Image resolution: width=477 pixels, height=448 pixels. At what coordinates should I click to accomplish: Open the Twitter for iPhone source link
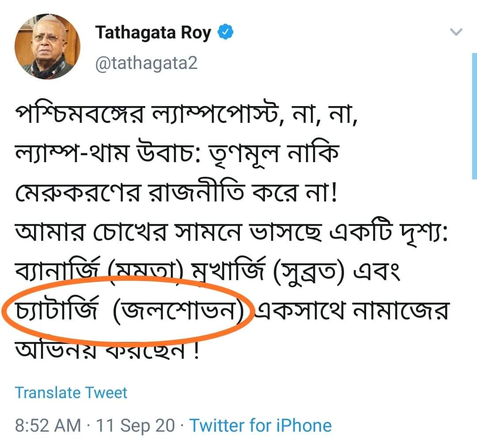tap(261, 425)
